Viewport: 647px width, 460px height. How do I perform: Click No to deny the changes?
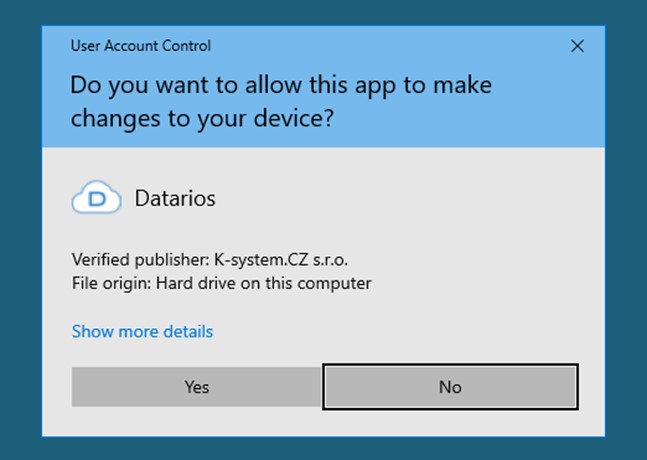(x=450, y=386)
